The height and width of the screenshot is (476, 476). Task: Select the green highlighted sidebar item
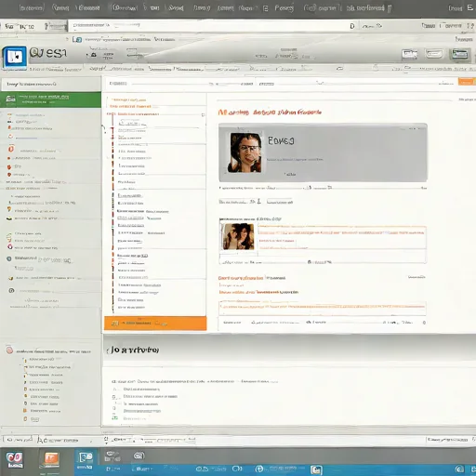[50, 99]
